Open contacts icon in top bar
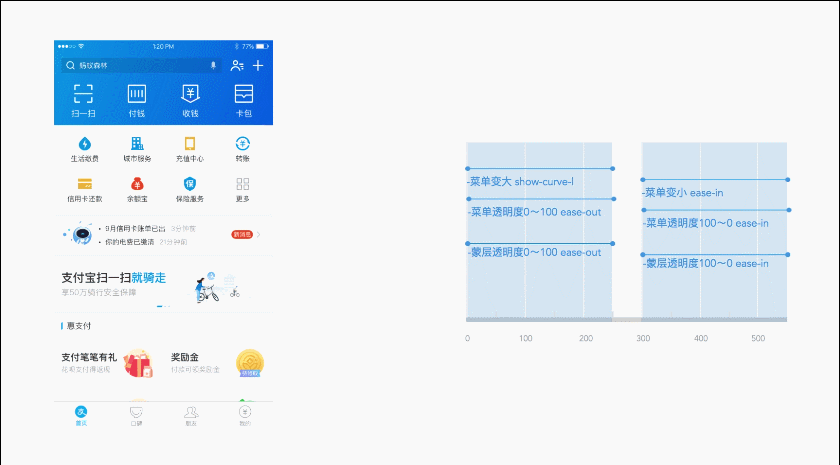The width and height of the screenshot is (840, 465). pos(237,65)
